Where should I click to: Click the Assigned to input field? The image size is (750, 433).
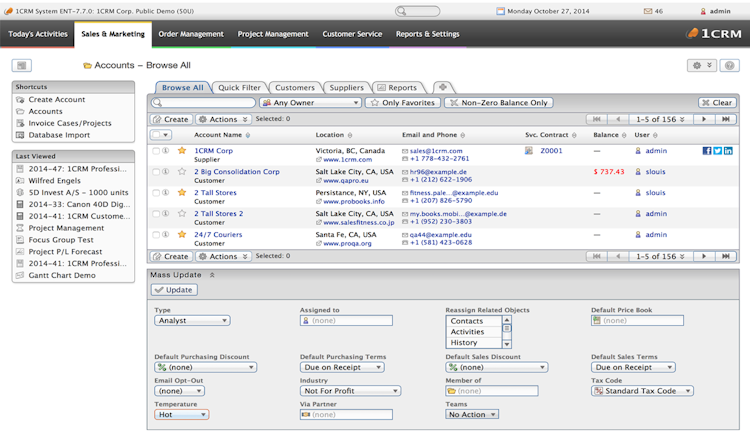pos(346,321)
